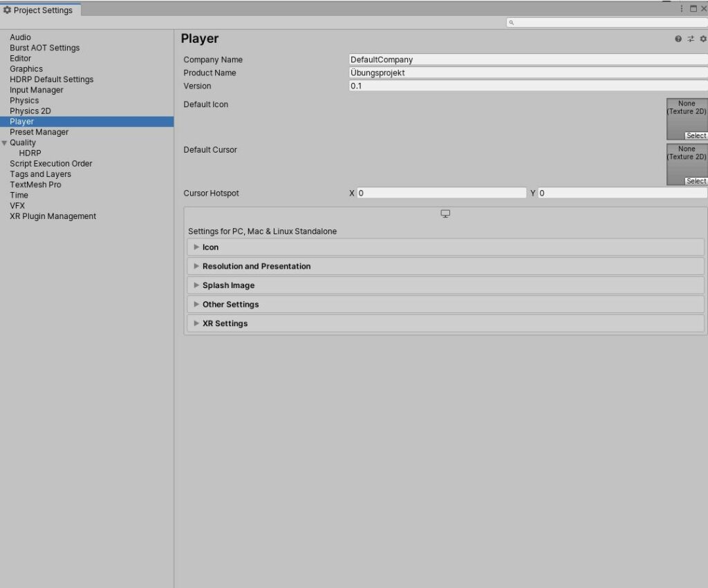This screenshot has width=708, height=588.
Task: Open XR Plugin Management category
Action: click(x=53, y=216)
